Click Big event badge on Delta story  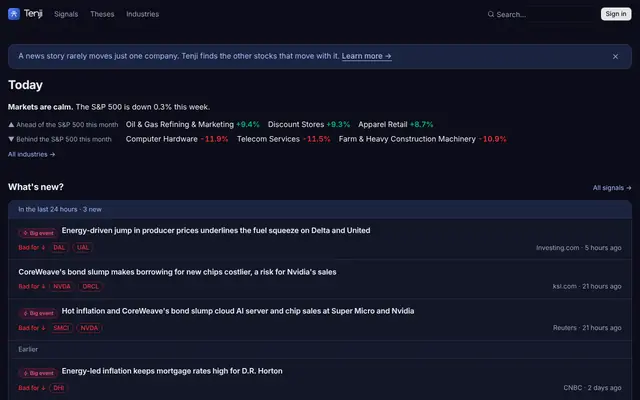(x=38, y=233)
